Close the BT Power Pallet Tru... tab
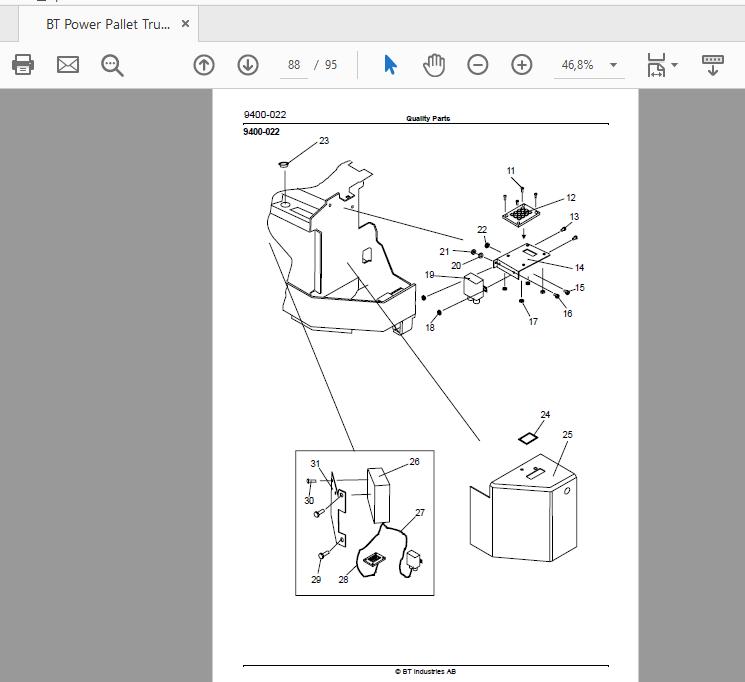745x682 pixels. click(186, 24)
